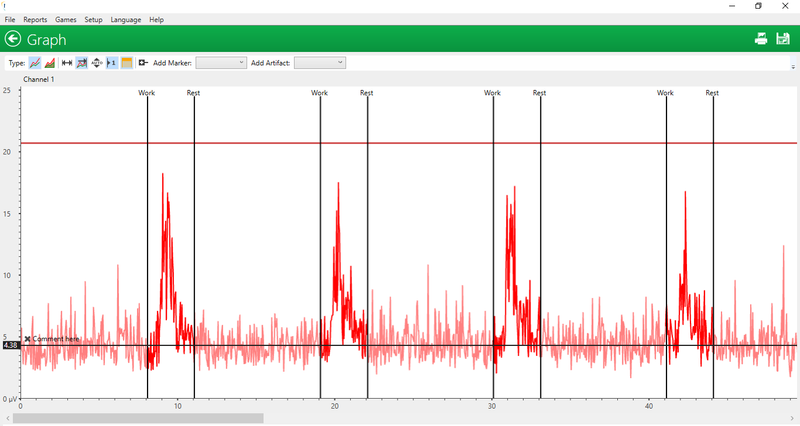Screen dimensions: 800x426
Task: Open the Setup menu
Action: [x=93, y=20]
